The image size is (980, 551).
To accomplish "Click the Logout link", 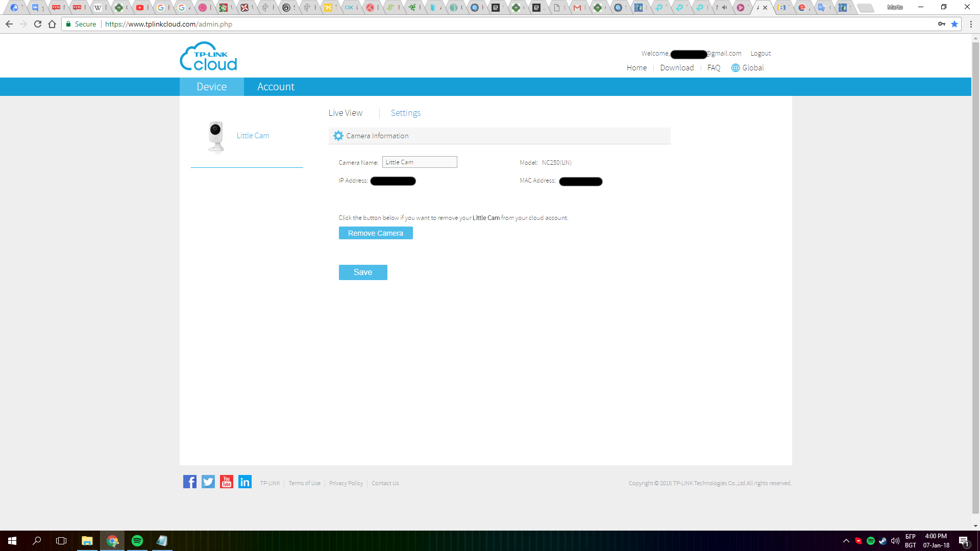I will [x=761, y=54].
